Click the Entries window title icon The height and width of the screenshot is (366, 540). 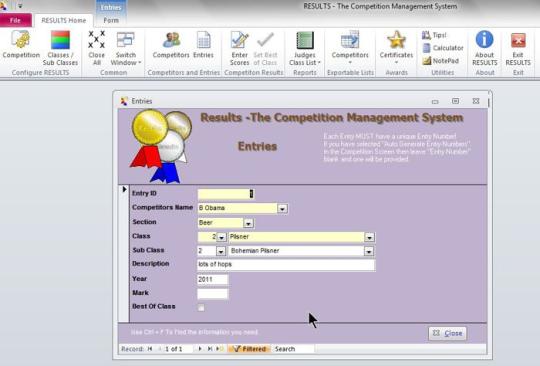[124, 101]
